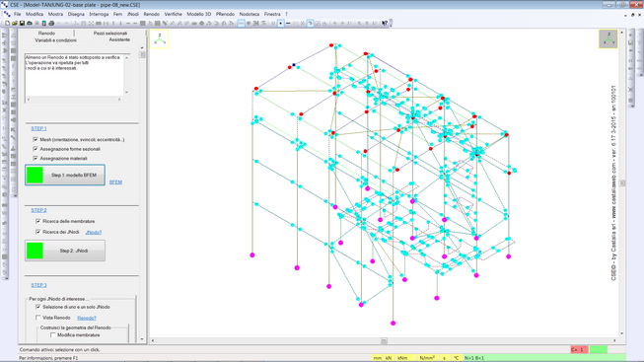Click the axis view cube at top right

coord(608,39)
